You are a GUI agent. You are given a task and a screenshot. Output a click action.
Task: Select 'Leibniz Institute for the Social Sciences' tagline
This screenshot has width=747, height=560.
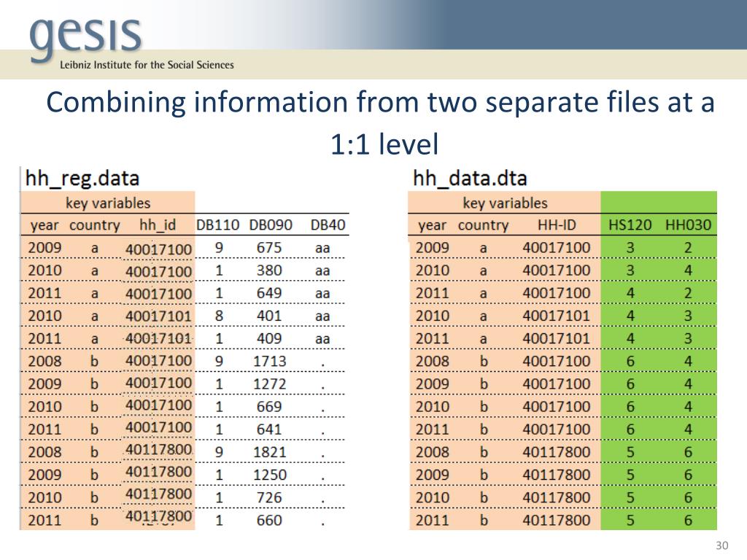pos(147,65)
